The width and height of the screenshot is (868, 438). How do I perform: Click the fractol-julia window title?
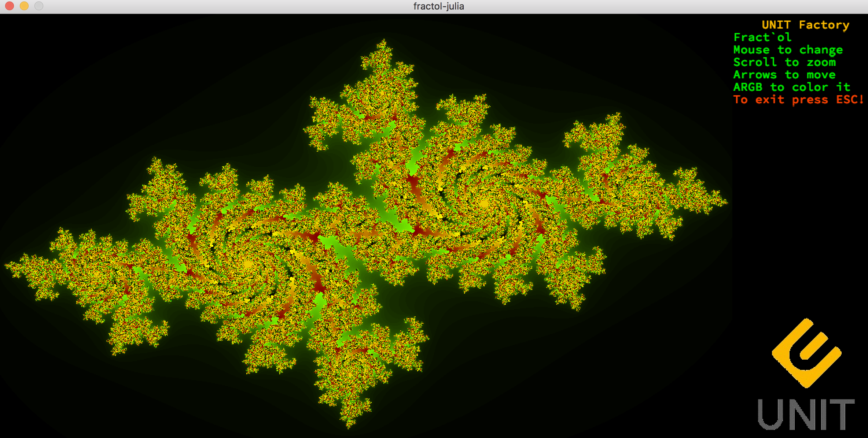[x=438, y=6]
